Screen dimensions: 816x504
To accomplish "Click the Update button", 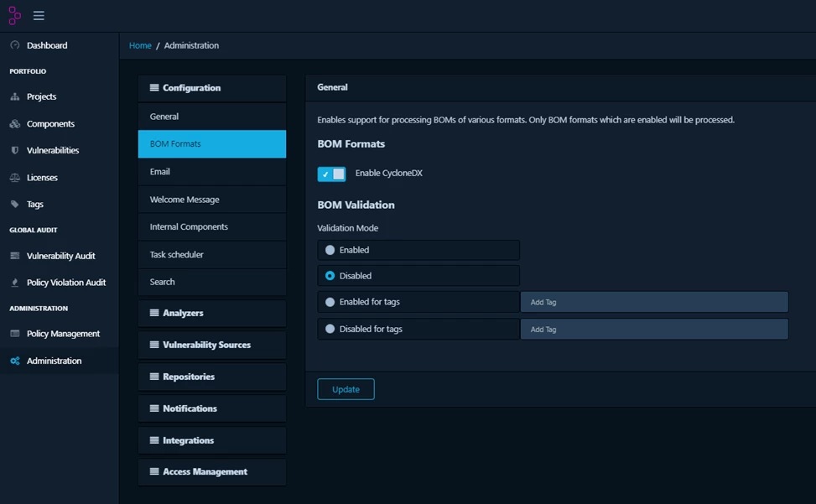I will [346, 389].
